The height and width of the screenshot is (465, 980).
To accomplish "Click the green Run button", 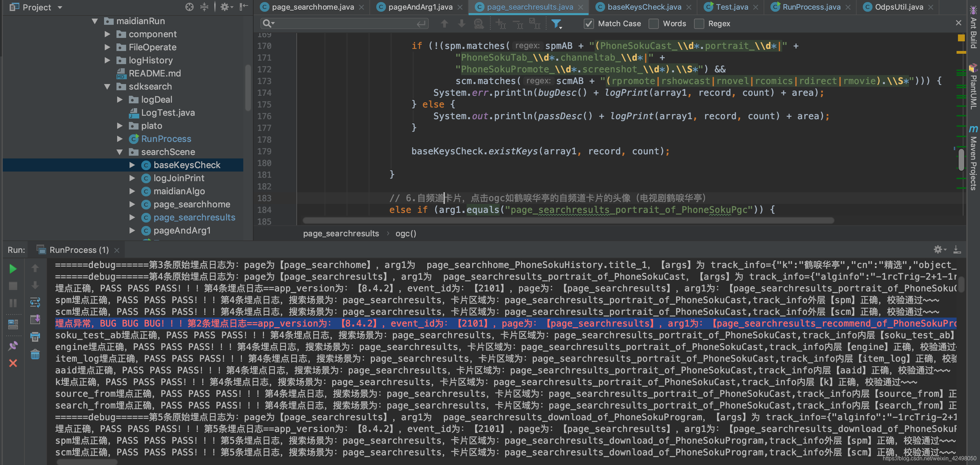I will [x=12, y=269].
